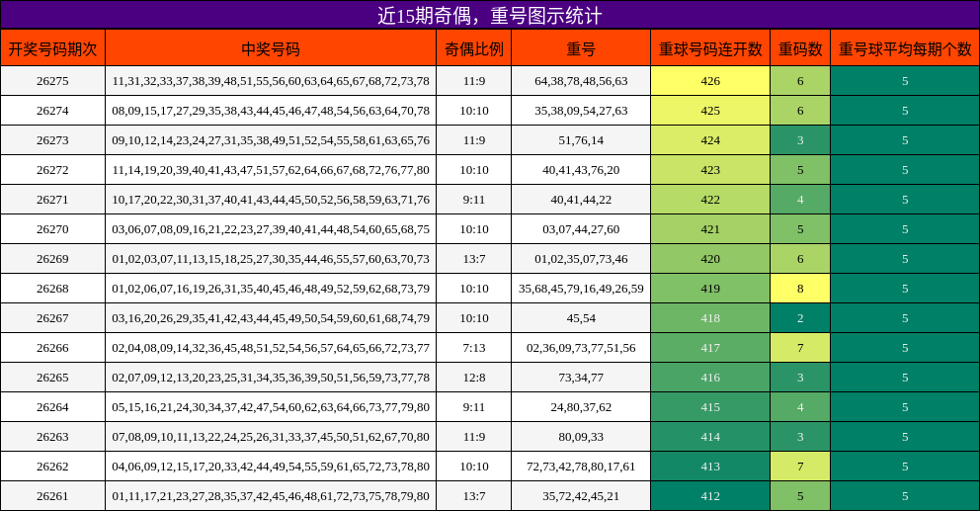Select winning numbers row for period 26275
Screen dimensions: 980x511
271,81
